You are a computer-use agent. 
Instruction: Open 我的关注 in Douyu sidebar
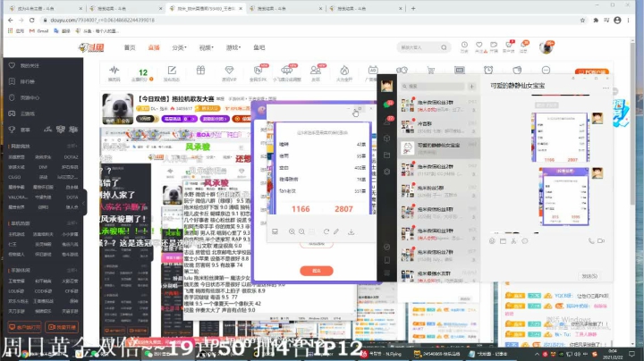(29, 65)
